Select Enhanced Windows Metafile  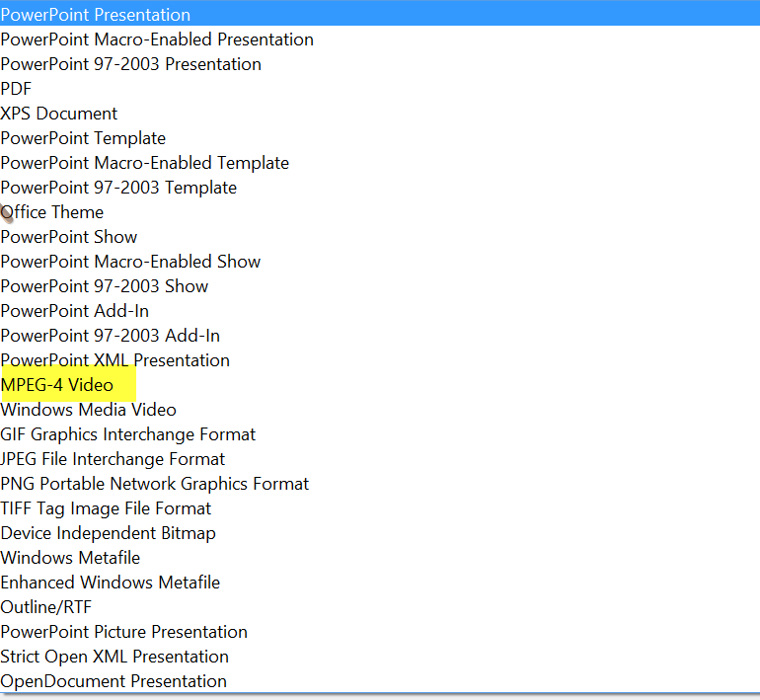380,583
